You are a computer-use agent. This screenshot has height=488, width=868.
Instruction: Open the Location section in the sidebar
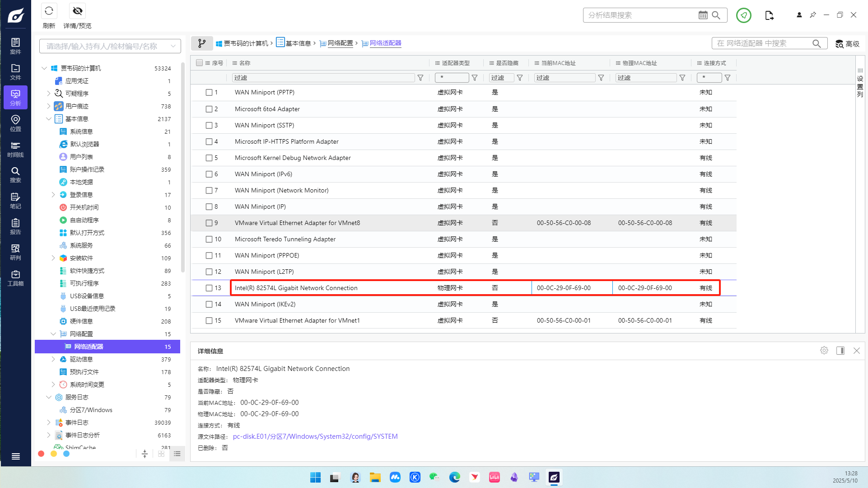[15, 123]
